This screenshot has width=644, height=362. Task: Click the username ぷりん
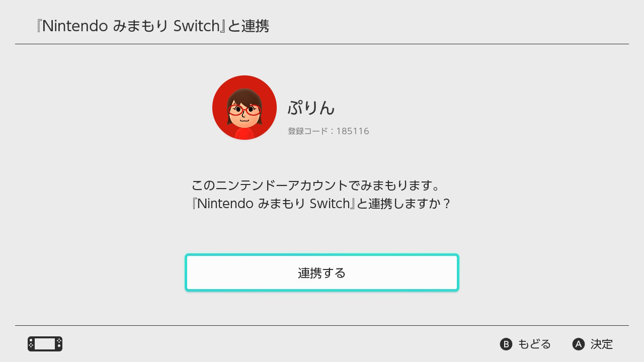pyautogui.click(x=311, y=108)
